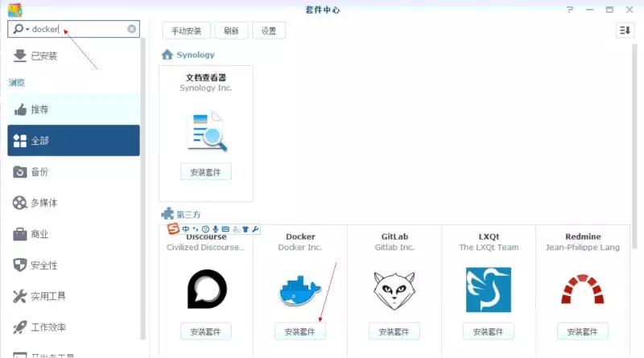Install the 文档查看器 package
644x358 pixels.
tap(206, 172)
